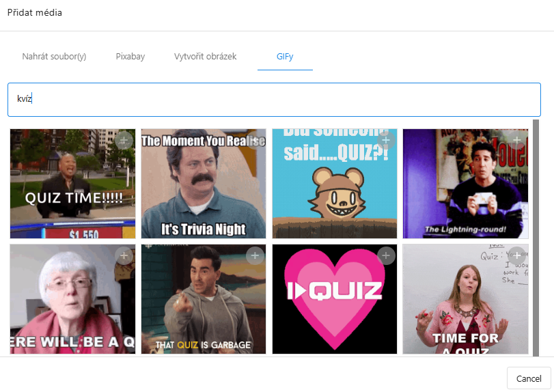Select the GIFy tab
554x392 pixels.
tap(285, 57)
